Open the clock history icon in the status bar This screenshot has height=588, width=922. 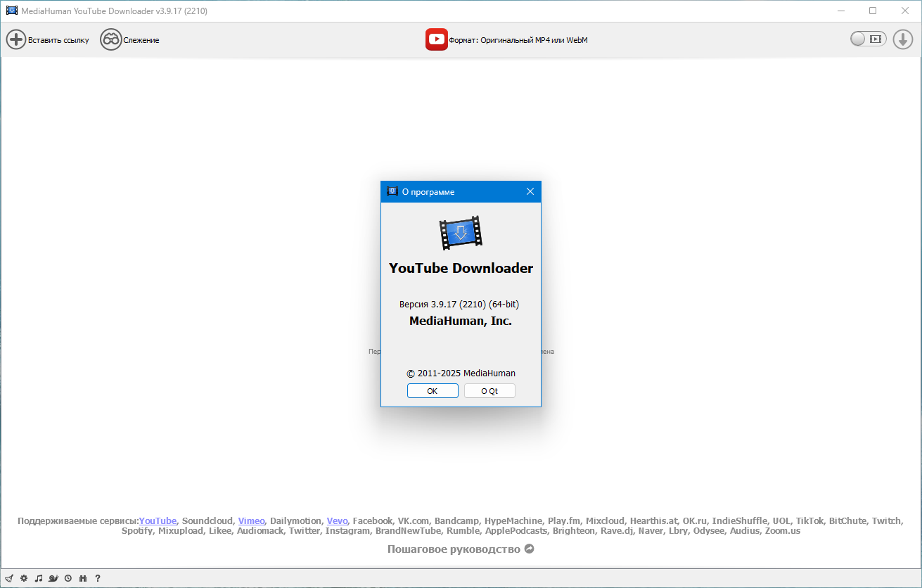(x=68, y=578)
